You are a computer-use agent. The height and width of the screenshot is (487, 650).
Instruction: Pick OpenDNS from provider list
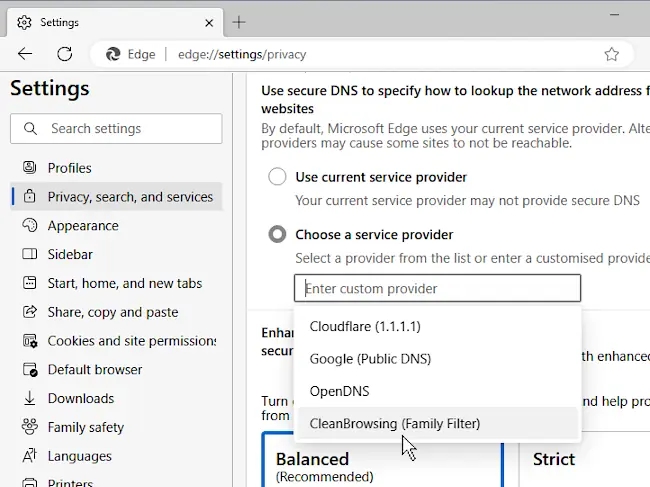pyautogui.click(x=437, y=391)
